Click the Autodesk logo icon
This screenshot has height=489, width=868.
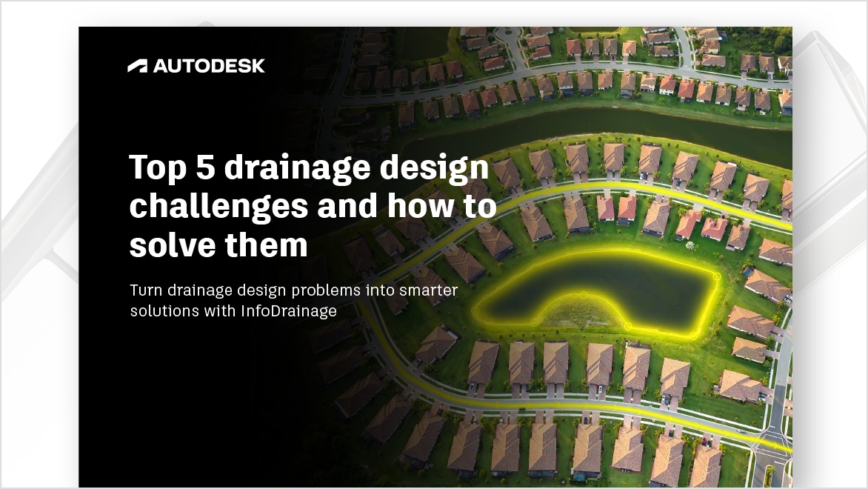136,66
